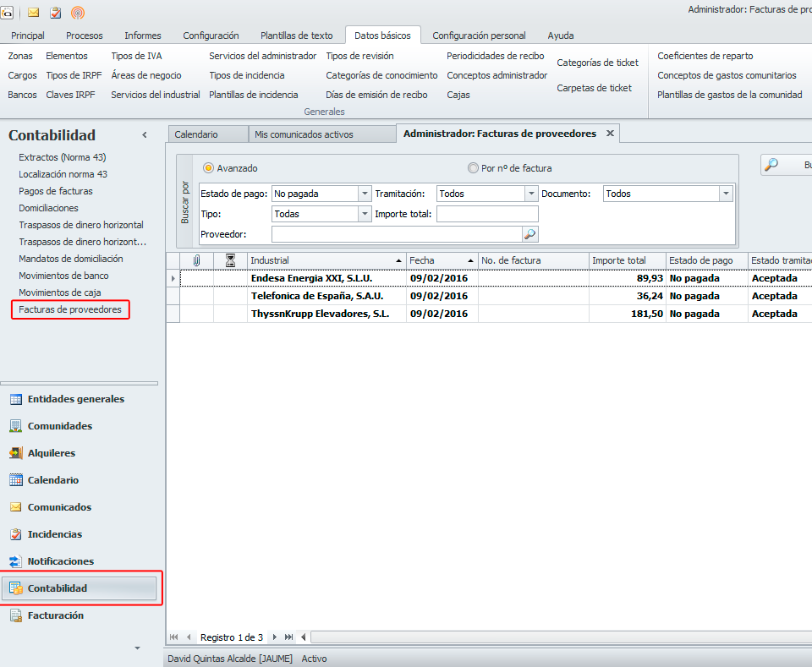Click the hourglass column header icon

[230, 260]
